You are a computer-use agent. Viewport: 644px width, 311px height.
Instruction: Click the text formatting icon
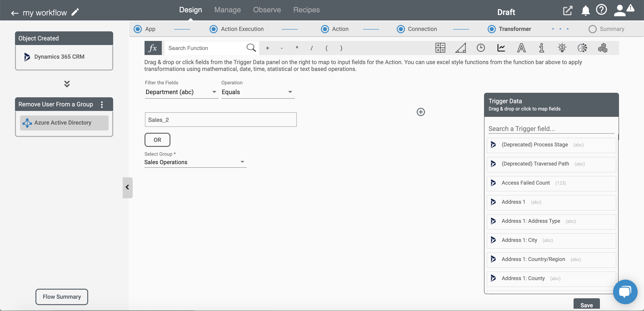[x=522, y=48]
